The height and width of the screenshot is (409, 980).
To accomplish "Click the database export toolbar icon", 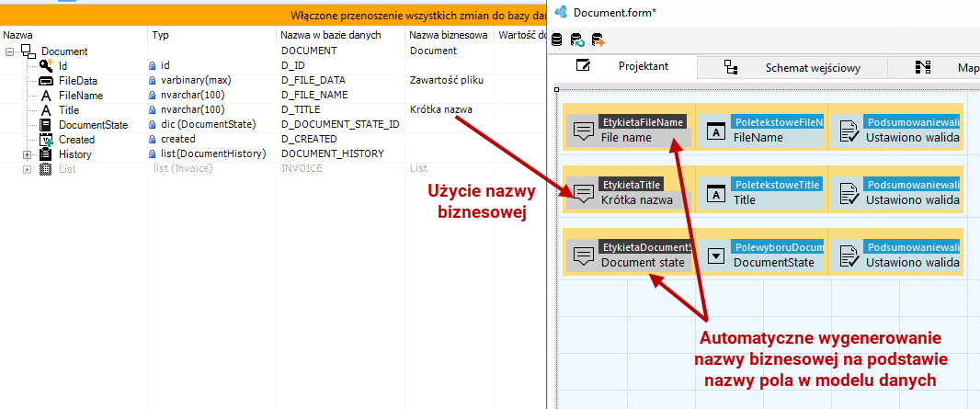I will click(598, 40).
